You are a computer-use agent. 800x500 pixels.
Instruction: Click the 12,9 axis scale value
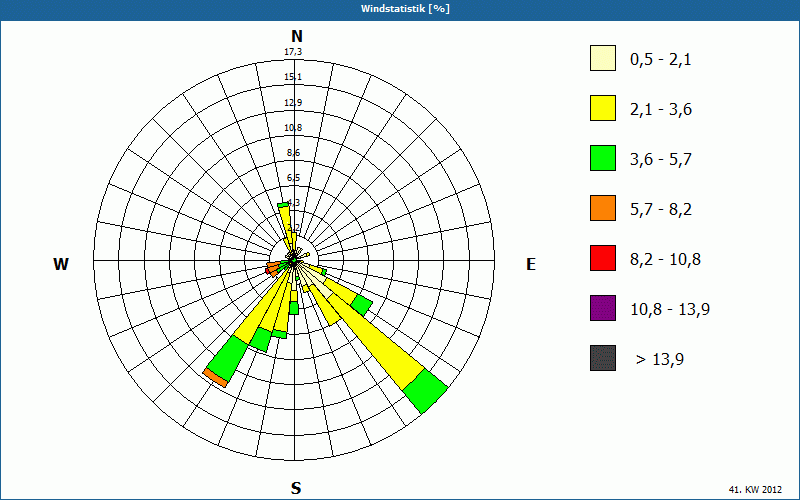293,103
